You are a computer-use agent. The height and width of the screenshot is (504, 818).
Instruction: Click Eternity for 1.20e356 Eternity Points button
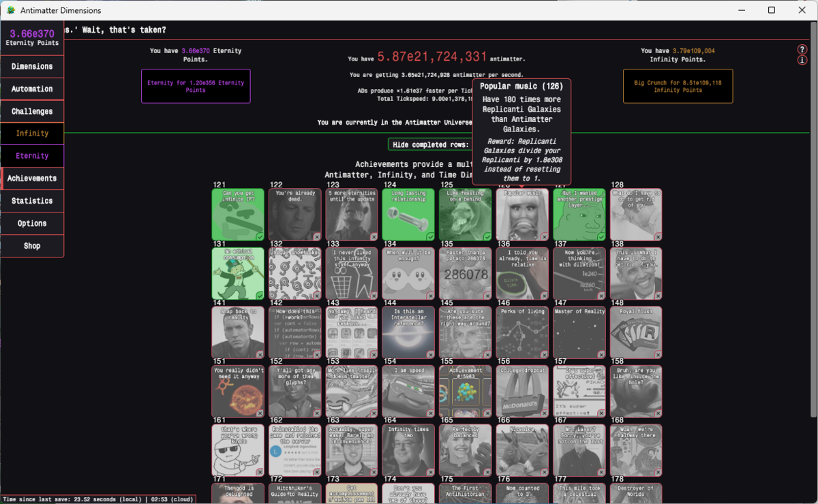click(196, 86)
